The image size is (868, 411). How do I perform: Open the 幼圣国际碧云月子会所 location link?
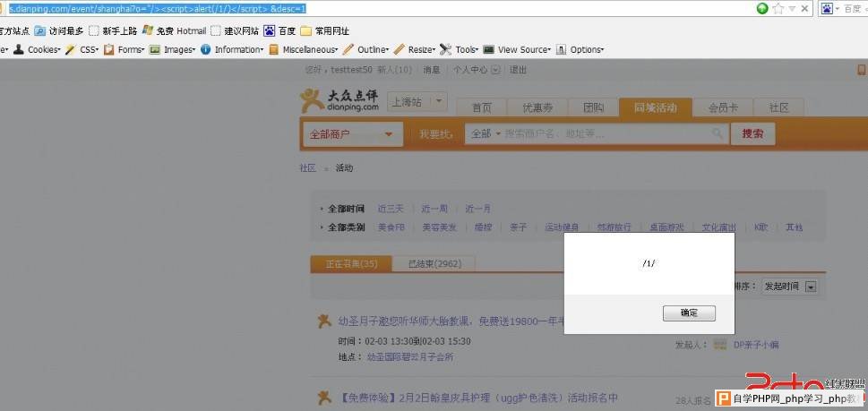[x=410, y=356]
